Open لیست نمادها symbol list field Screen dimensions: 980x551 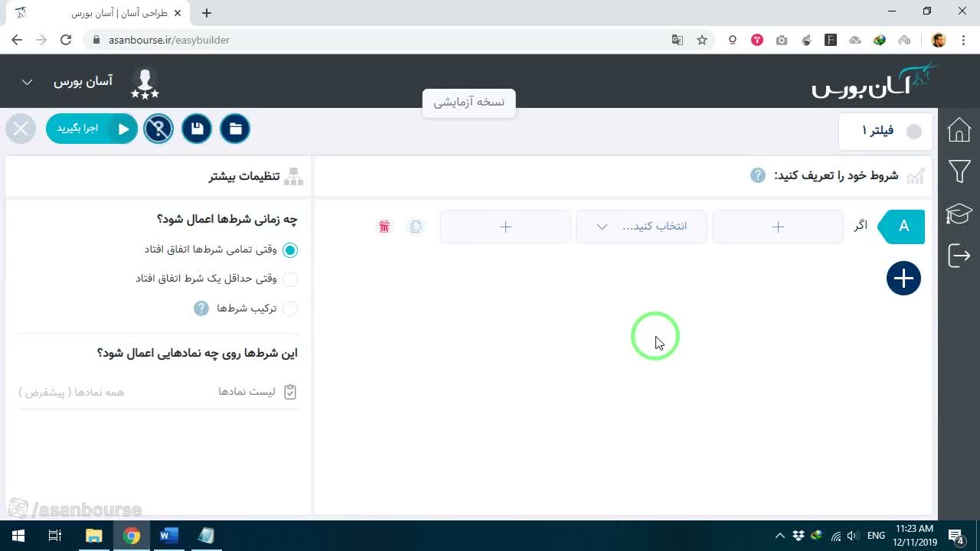pos(158,392)
